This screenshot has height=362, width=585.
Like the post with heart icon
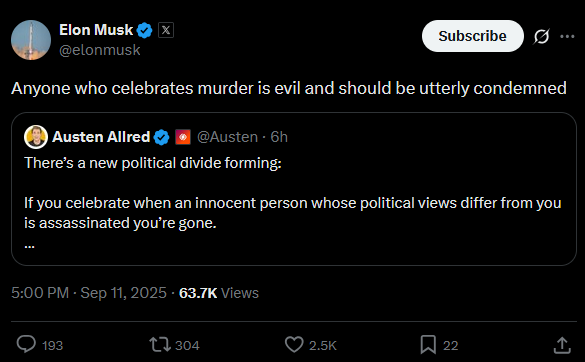point(294,344)
